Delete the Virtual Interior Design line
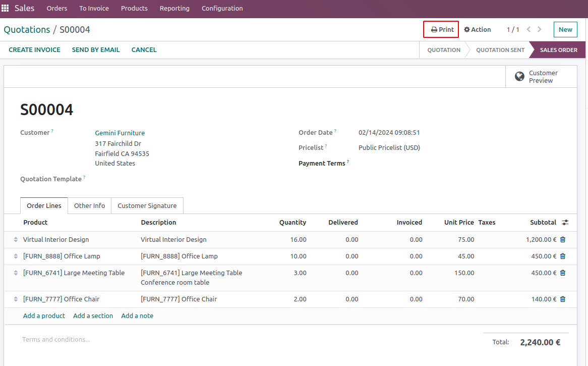This screenshot has width=588, height=366. point(563,240)
